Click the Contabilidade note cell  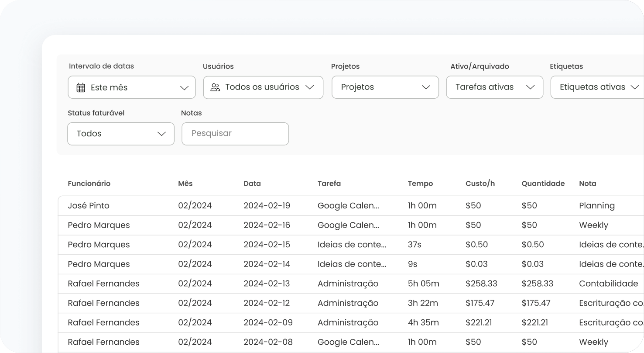(608, 284)
